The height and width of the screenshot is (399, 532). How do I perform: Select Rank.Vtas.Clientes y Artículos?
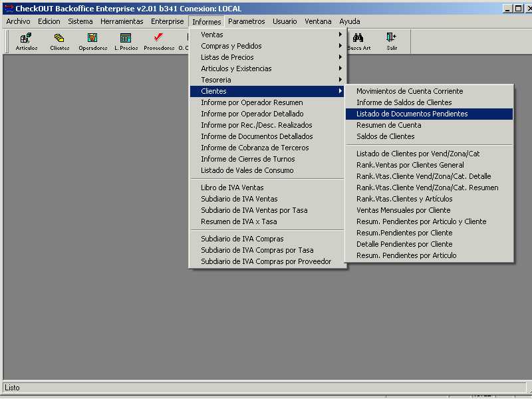429,199
